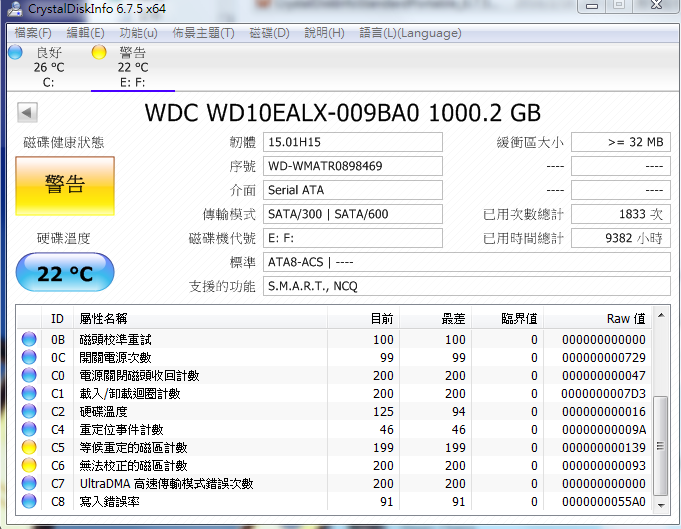This screenshot has height=529, width=681.
Task: Select the 開關電源次數 attribute row
Action: point(334,357)
